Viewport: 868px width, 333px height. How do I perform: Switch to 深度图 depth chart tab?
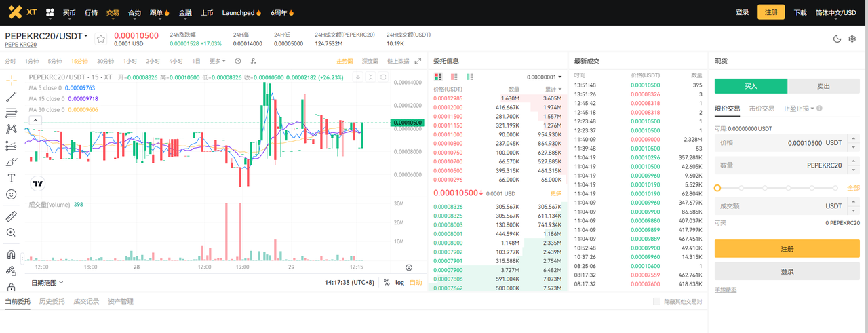(370, 61)
